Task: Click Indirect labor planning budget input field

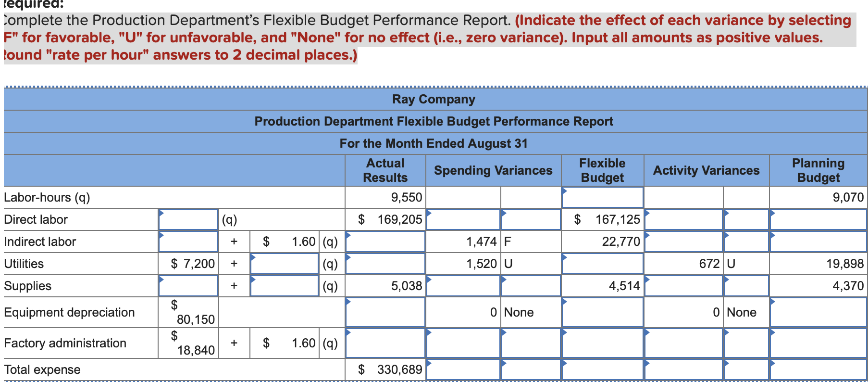Action: click(x=818, y=242)
